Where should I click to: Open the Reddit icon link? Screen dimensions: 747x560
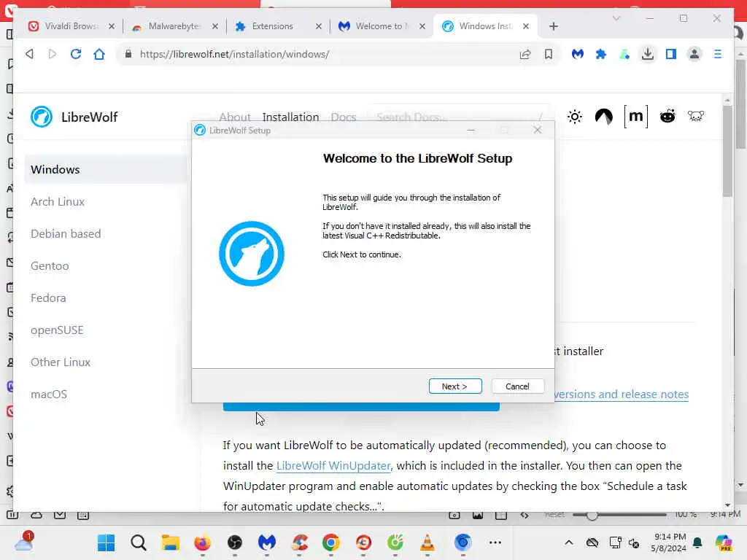click(667, 116)
